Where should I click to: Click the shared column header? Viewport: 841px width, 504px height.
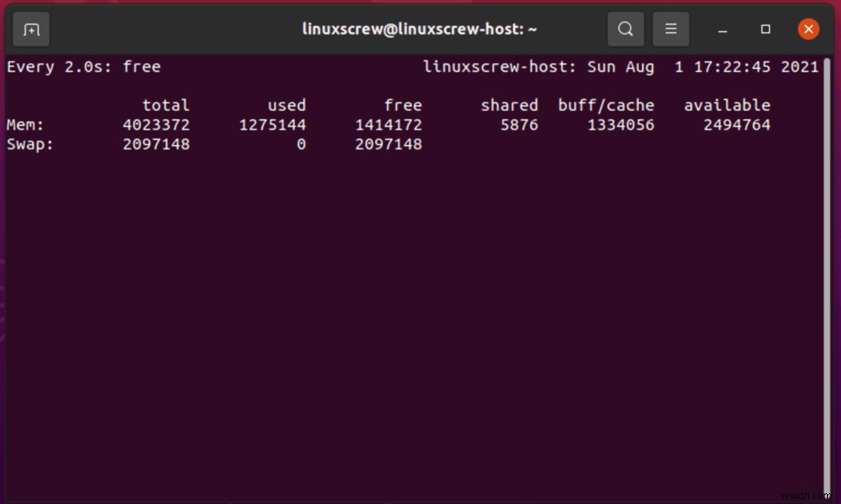[509, 105]
